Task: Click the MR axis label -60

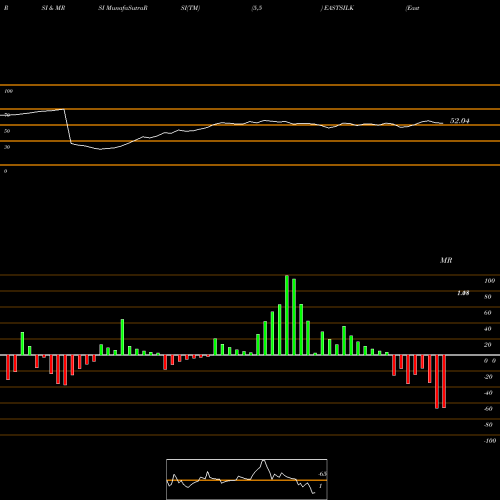Action: click(488, 409)
